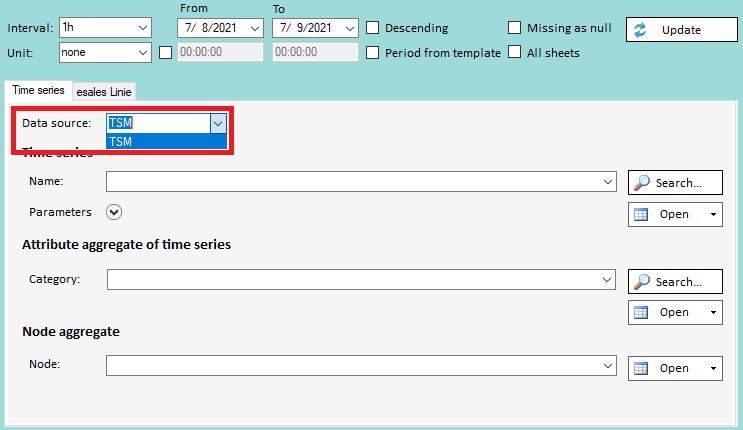Screen dimensions: 743x430
Task: Check Period from template option
Action: pos(373,52)
